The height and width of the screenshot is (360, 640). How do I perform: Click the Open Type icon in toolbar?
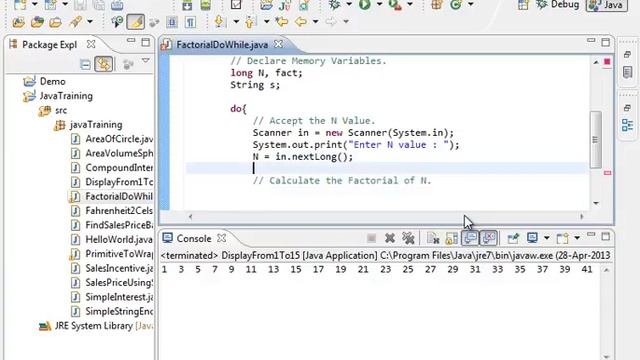coord(37,22)
